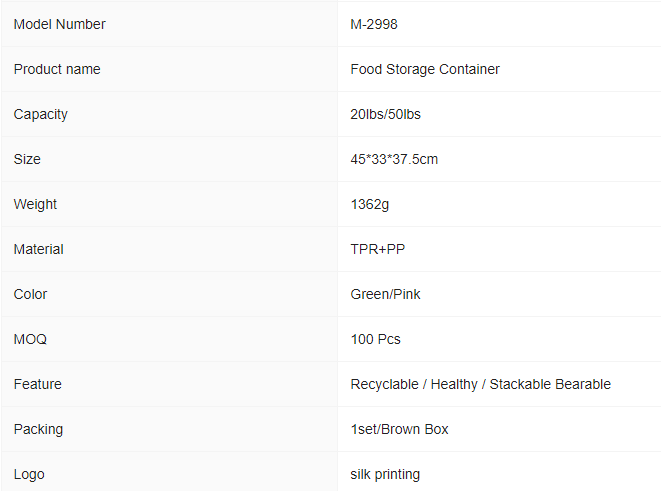Click the MOQ row label
Screen dimensions: 661x491
click(30, 339)
